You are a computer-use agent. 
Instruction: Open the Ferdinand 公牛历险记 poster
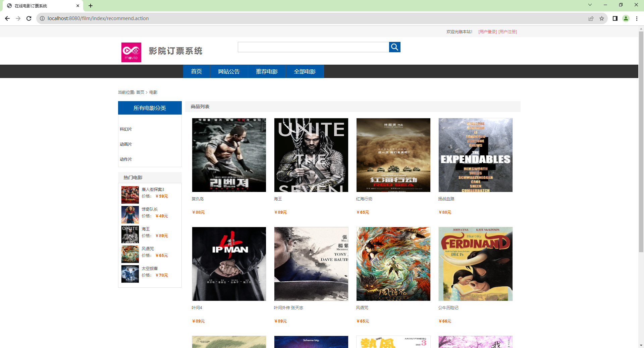coord(476,264)
